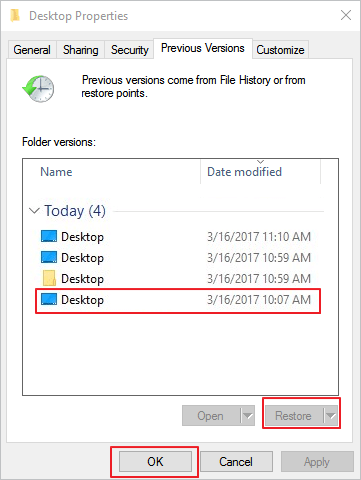This screenshot has width=361, height=480.
Task: Collapse the Today (4) group
Action: tap(34, 211)
